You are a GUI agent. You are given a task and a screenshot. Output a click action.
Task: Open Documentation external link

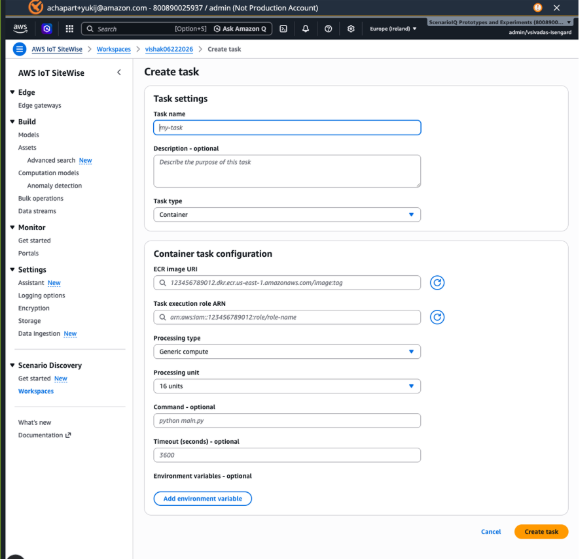44,435
